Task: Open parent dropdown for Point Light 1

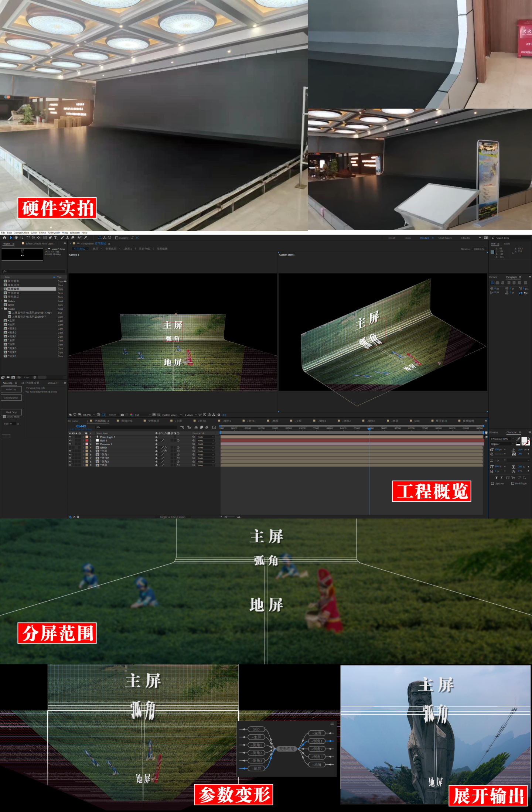Action: click(205, 437)
